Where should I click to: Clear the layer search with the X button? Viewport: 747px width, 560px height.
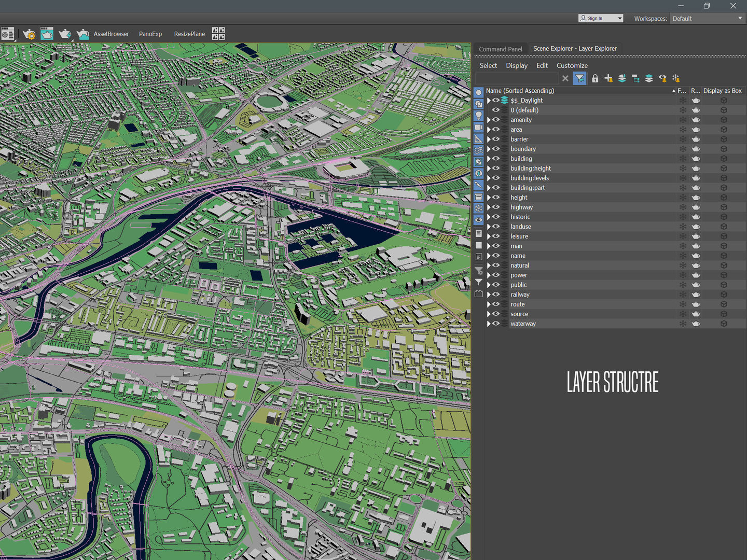[x=565, y=78]
